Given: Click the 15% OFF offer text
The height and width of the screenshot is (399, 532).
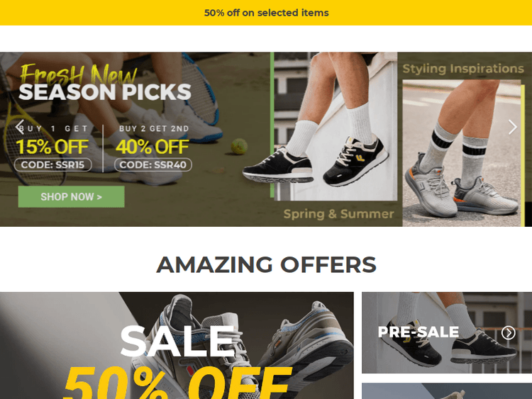Looking at the screenshot, I should (52, 147).
